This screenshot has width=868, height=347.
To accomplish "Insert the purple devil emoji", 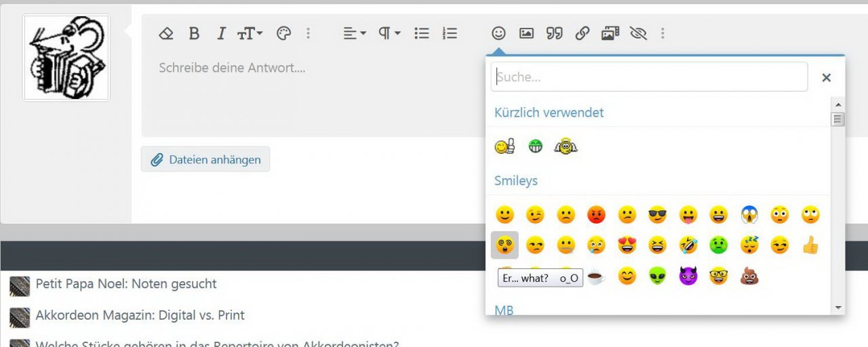I will (688, 277).
